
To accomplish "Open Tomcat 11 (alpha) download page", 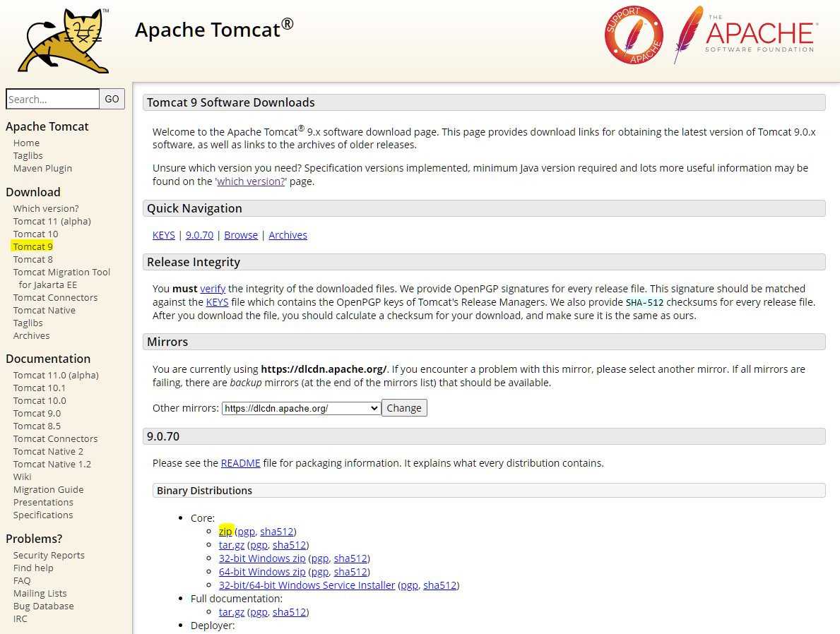I will (52, 221).
